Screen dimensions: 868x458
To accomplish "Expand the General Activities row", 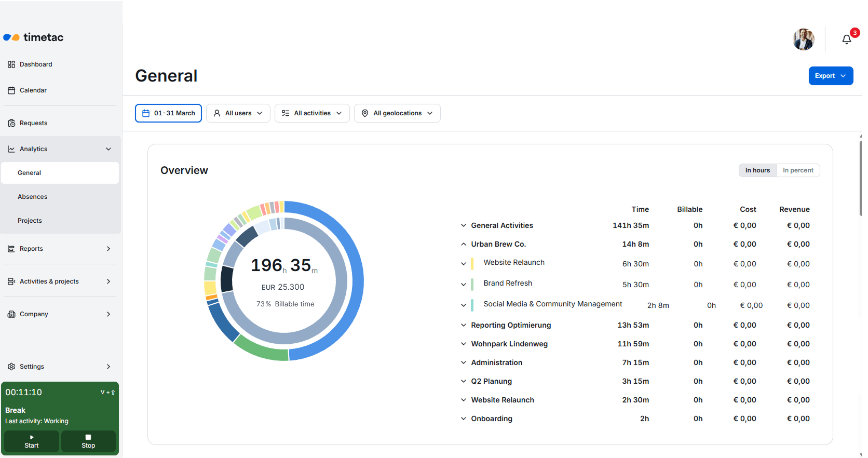I will point(464,225).
